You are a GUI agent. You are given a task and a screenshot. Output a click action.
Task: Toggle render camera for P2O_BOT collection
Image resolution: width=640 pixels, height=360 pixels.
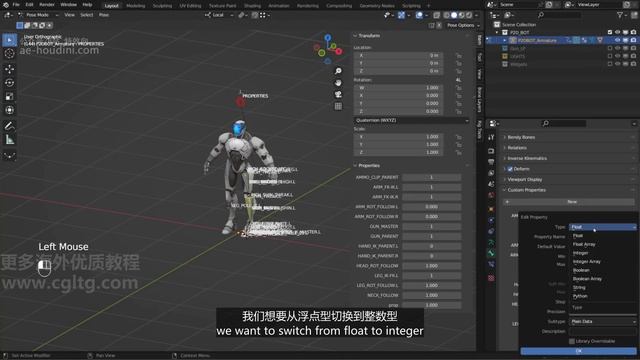633,32
